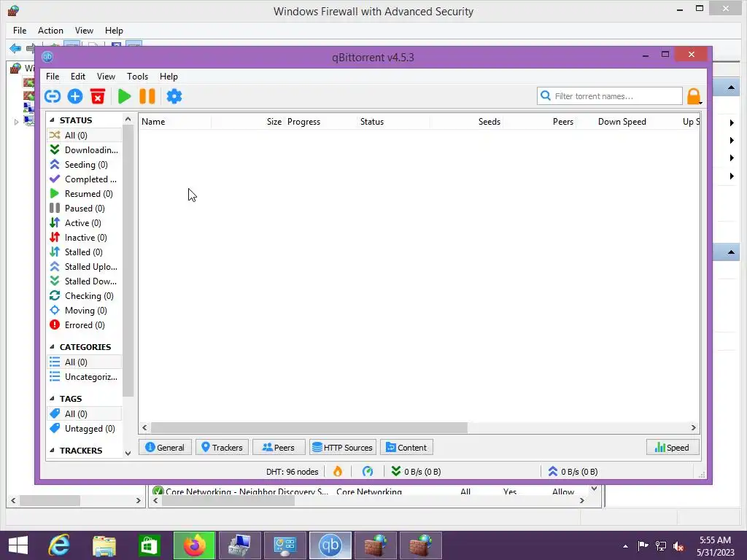
Task: Collapse the TAGS section
Action: tap(52, 399)
